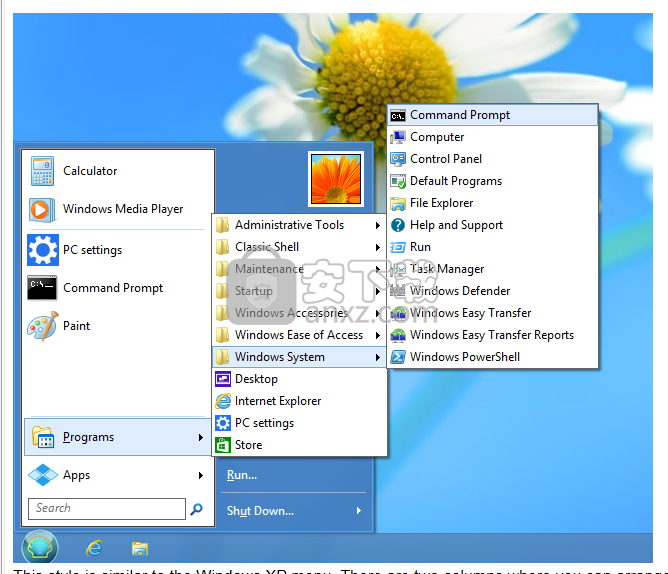Click the Classic Shell folder label
The height and width of the screenshot is (574, 668).
267,247
